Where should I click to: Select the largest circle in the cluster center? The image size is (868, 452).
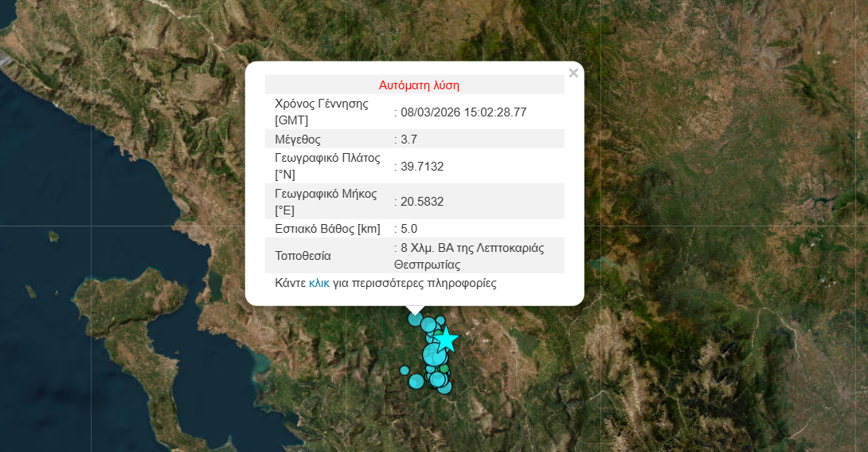point(435,354)
